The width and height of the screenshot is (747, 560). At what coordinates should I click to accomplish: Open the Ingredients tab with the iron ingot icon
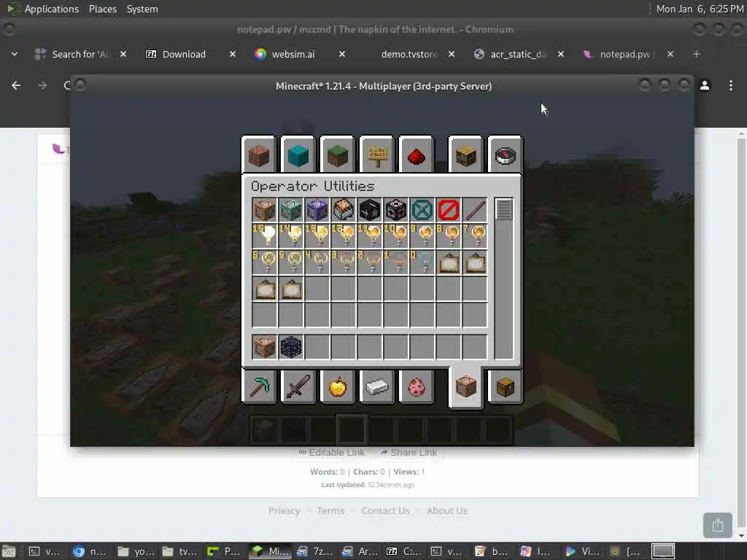coord(377,386)
